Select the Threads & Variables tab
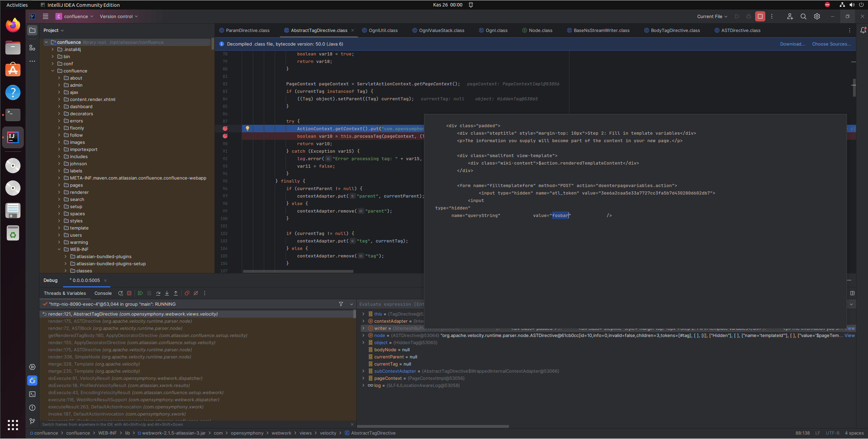The width and height of the screenshot is (868, 439). point(65,293)
